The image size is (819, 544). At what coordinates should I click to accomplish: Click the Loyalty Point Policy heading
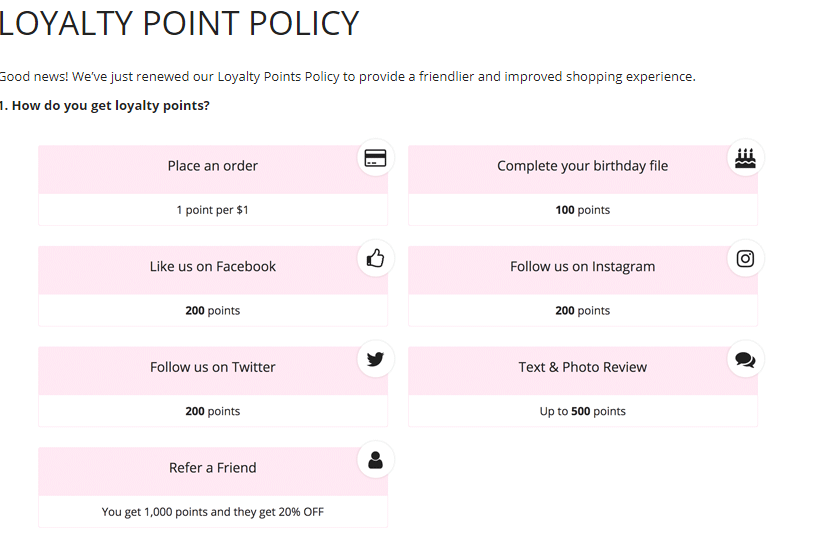[x=179, y=23]
